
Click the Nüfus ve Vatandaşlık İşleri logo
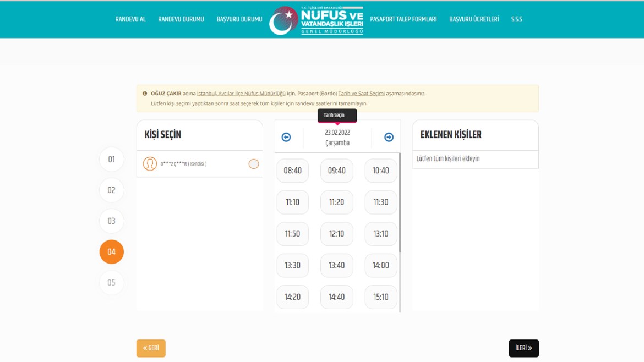click(x=316, y=21)
